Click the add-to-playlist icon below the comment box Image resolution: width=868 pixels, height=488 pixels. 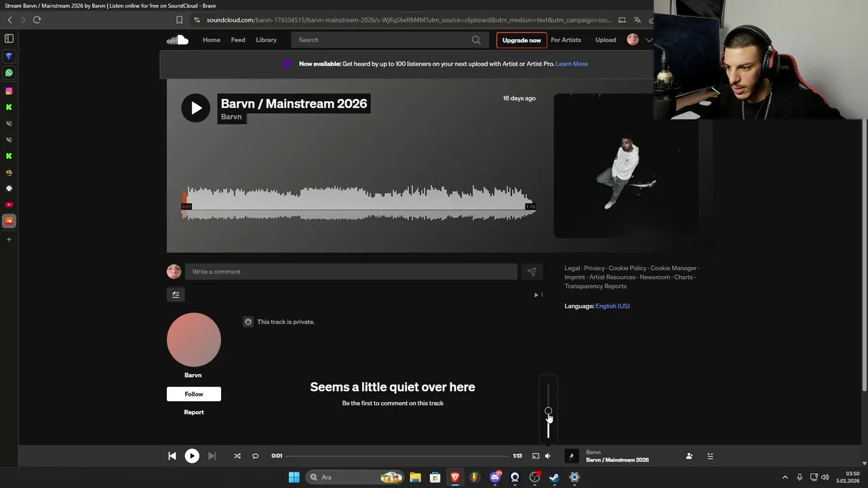point(176,294)
